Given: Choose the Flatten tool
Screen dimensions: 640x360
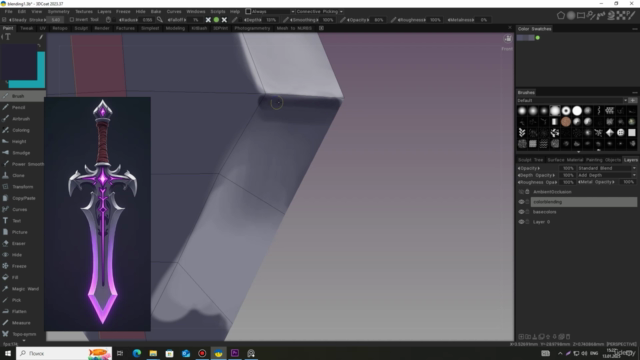Looking at the screenshot, I should 22,311.
